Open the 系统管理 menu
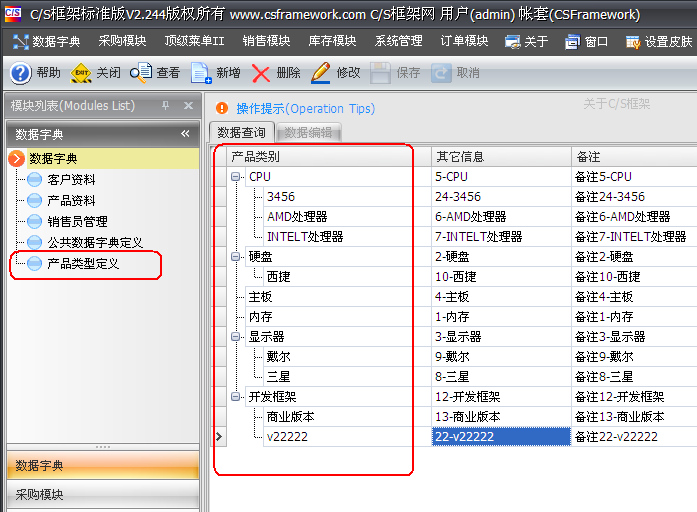The width and height of the screenshot is (697, 512). 398,42
